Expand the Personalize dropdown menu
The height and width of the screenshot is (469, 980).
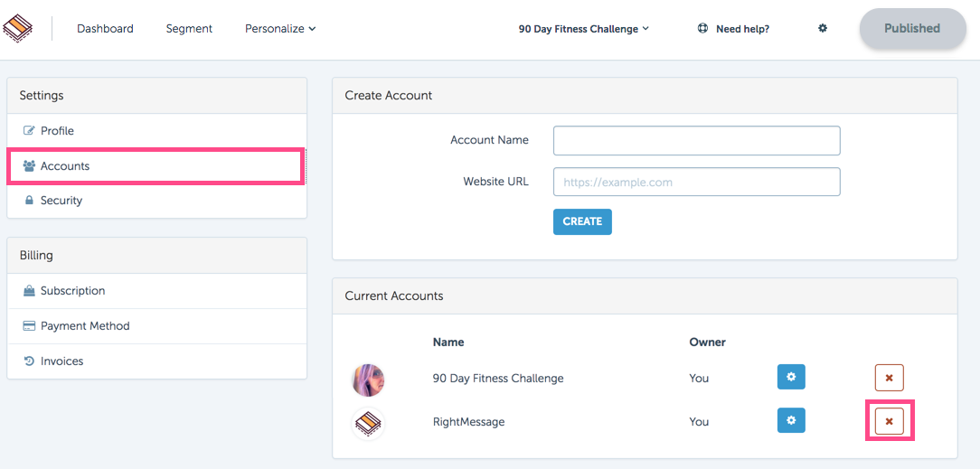[x=280, y=29]
